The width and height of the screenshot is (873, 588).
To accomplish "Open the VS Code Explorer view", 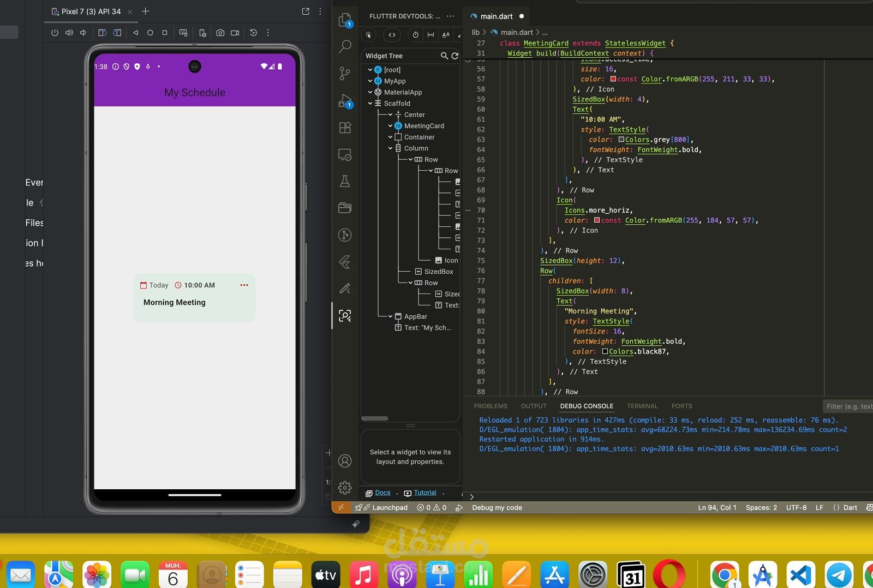I will (x=345, y=21).
